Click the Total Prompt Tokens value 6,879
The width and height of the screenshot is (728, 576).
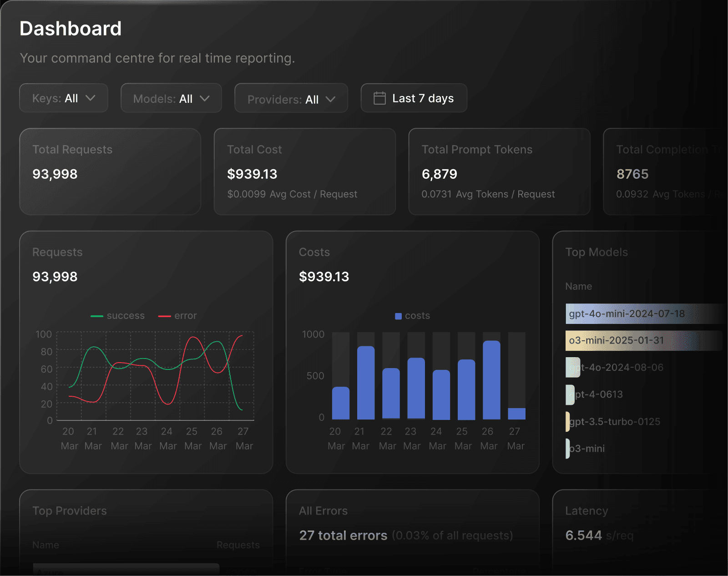pyautogui.click(x=439, y=174)
